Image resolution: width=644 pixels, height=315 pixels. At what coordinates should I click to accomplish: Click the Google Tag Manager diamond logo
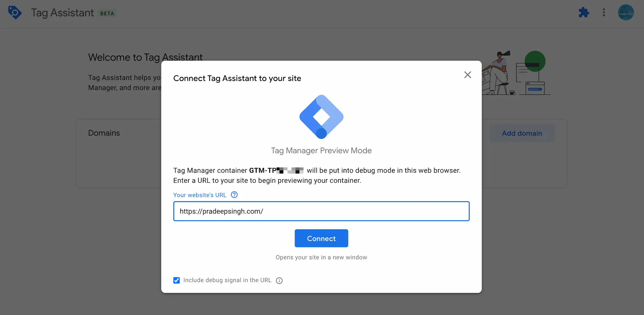tap(321, 117)
